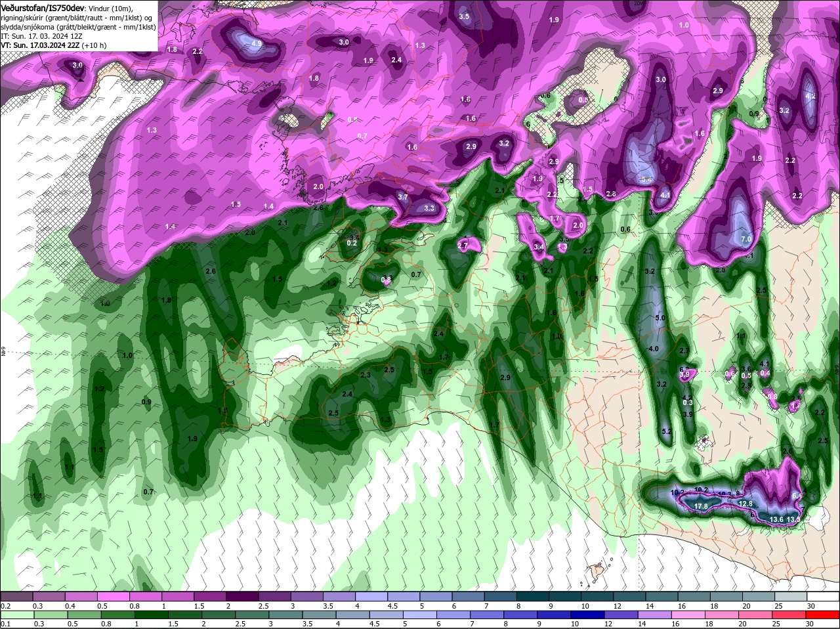Click the 4.9 snowfall value label

257,43
